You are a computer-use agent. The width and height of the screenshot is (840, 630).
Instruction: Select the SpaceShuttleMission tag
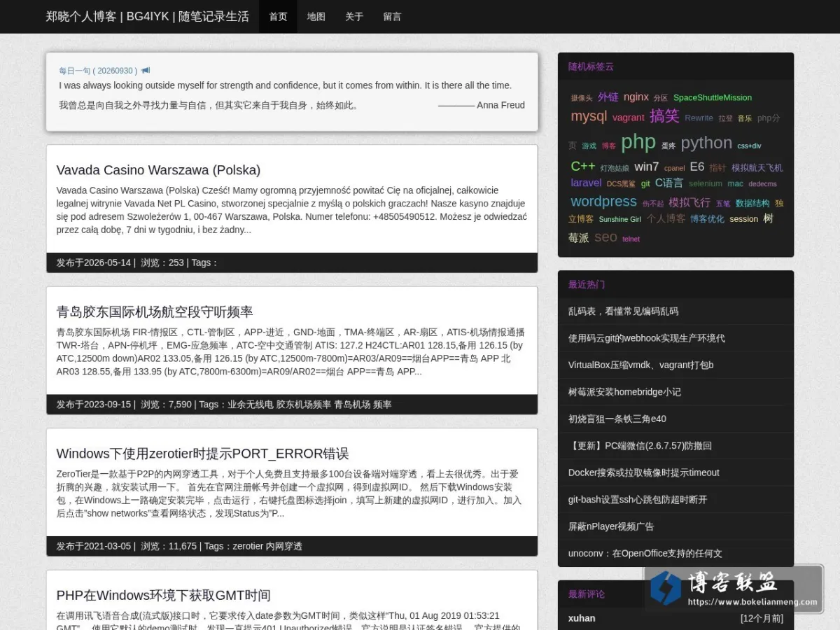coord(713,98)
